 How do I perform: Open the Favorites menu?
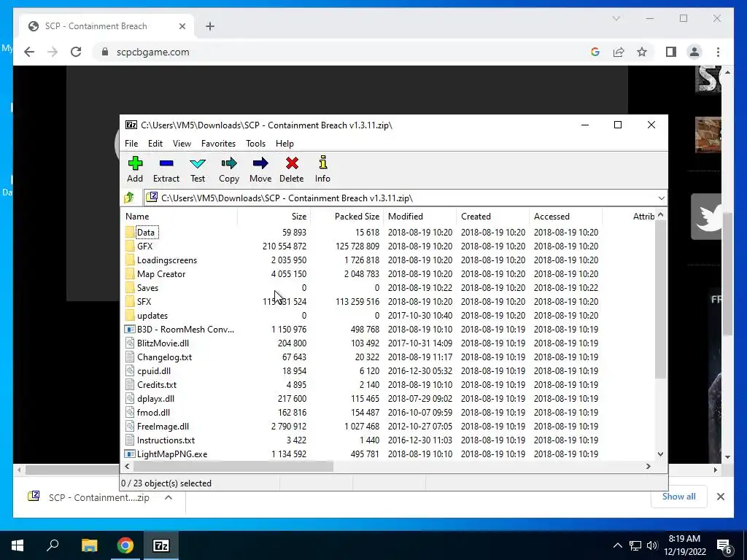(218, 144)
